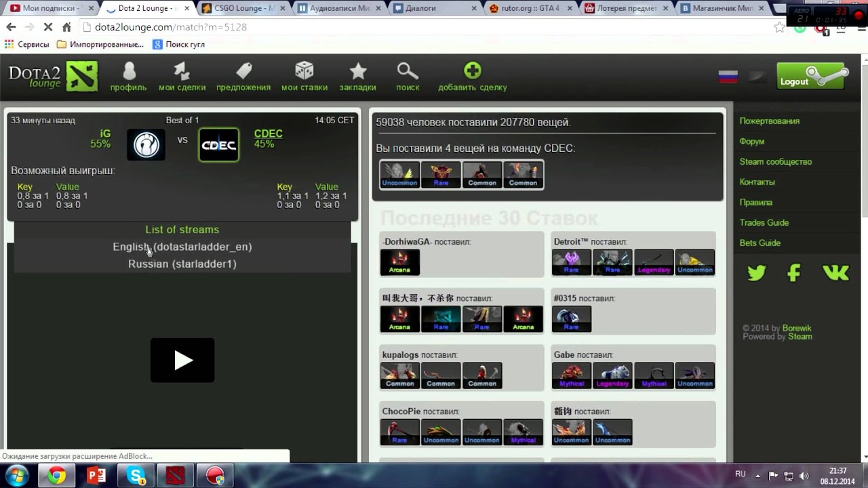Open the Facebook social icon

coord(794,272)
